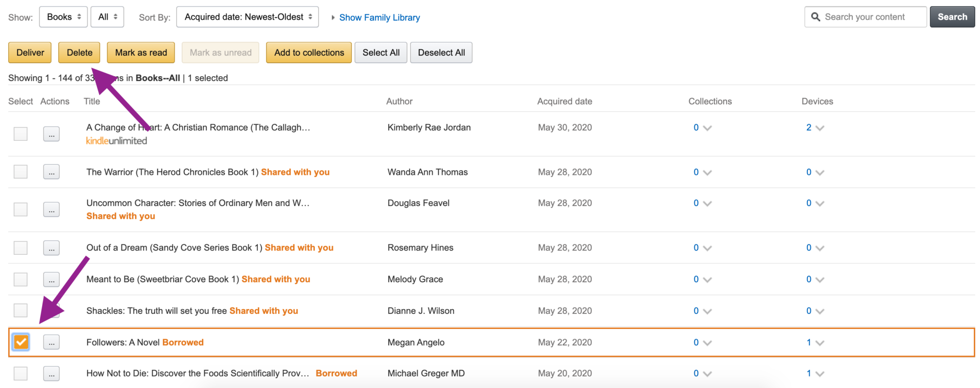Open Sort By Acquired date dropdown
Viewport: 980px width, 388px height.
tap(247, 17)
